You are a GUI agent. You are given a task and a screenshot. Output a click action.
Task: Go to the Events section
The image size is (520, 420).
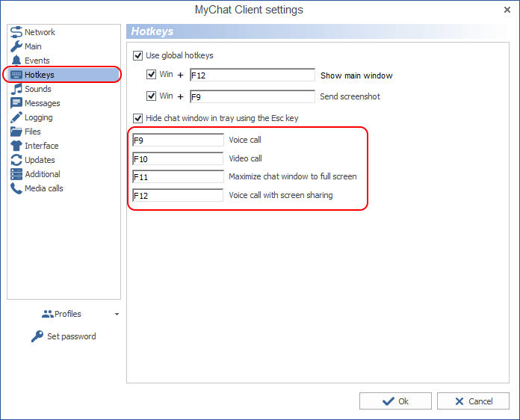click(37, 61)
